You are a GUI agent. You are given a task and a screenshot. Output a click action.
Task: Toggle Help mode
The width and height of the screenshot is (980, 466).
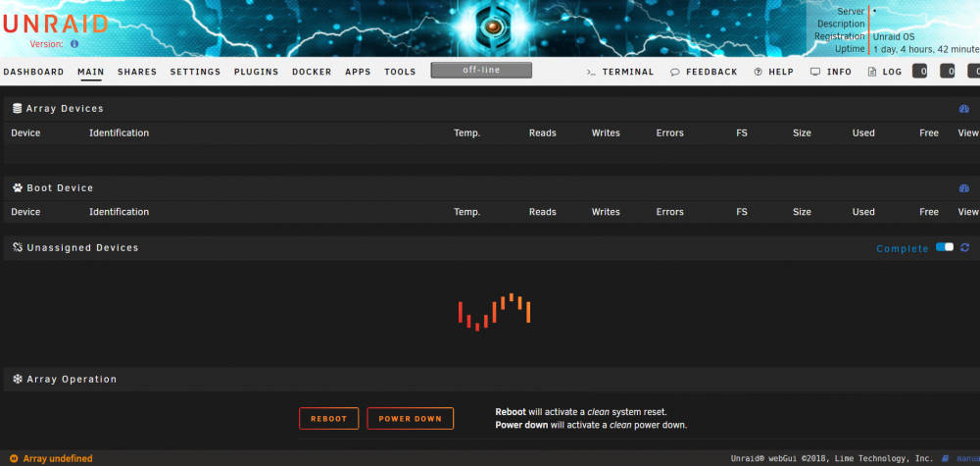click(774, 72)
